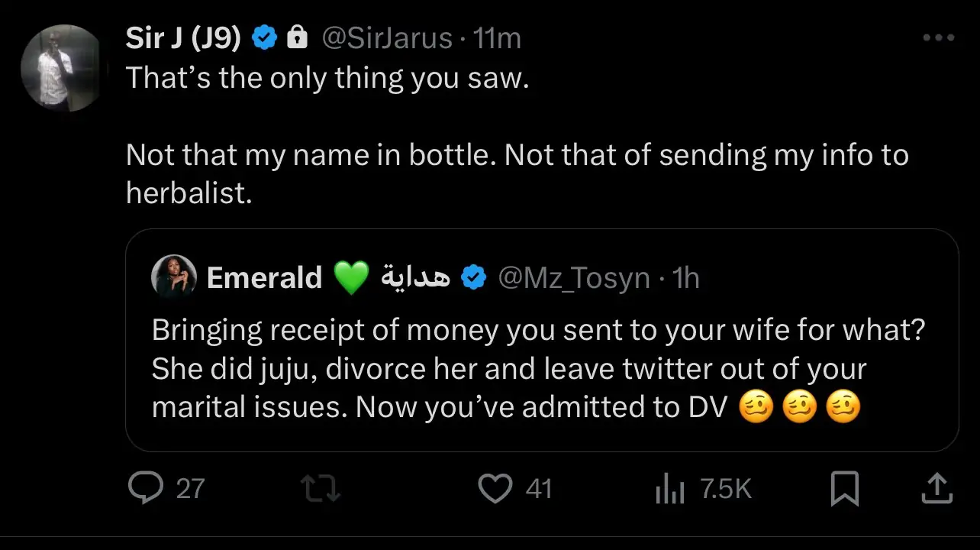Open the three-dot more options menu
Image resolution: width=980 pixels, height=550 pixels.
pos(938,38)
